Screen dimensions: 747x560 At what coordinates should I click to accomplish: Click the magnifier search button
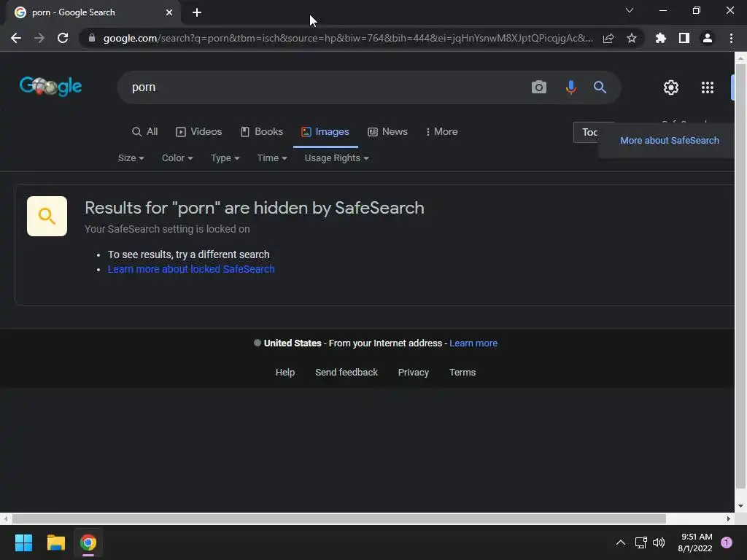coord(600,87)
